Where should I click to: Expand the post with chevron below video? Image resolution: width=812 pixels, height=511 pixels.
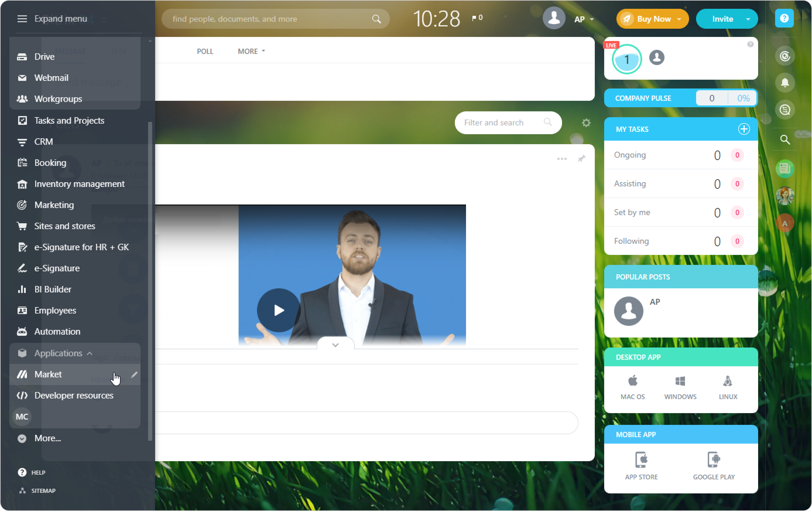click(335, 345)
